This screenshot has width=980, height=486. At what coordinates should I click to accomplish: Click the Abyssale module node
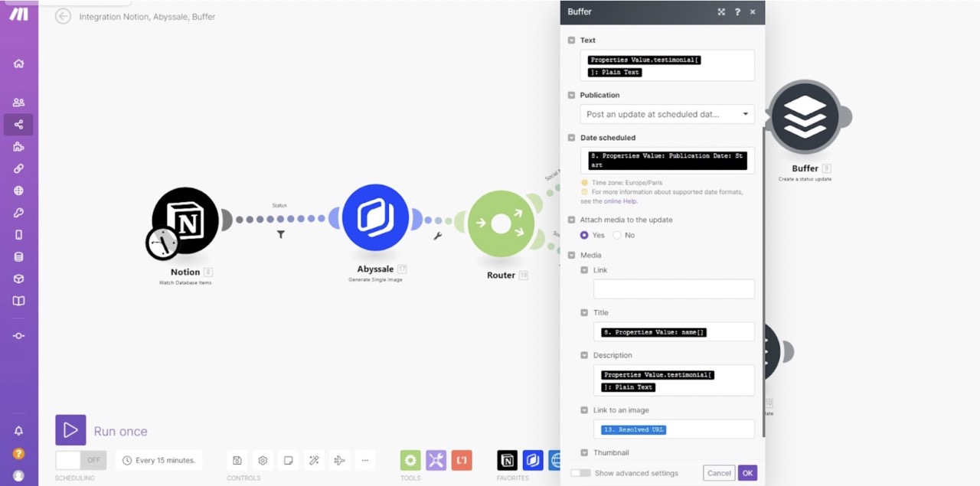375,218
